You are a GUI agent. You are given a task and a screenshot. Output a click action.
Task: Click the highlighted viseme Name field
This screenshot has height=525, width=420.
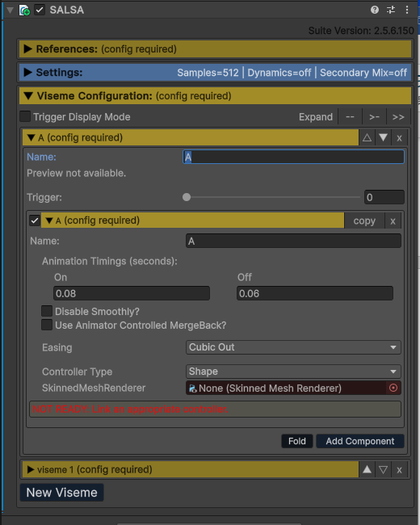pos(293,157)
